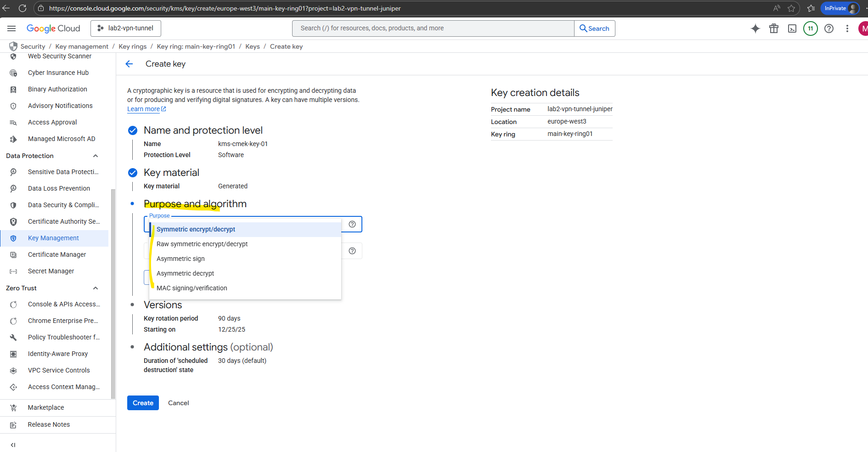The width and height of the screenshot is (868, 452).
Task: Go to Keys breadcrumb link
Action: [x=252, y=46]
